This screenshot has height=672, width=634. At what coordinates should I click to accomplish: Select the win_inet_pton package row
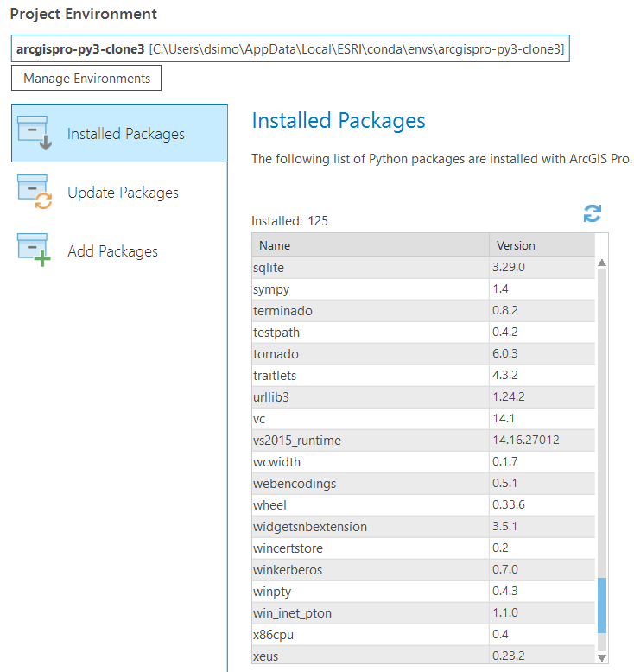click(x=423, y=613)
